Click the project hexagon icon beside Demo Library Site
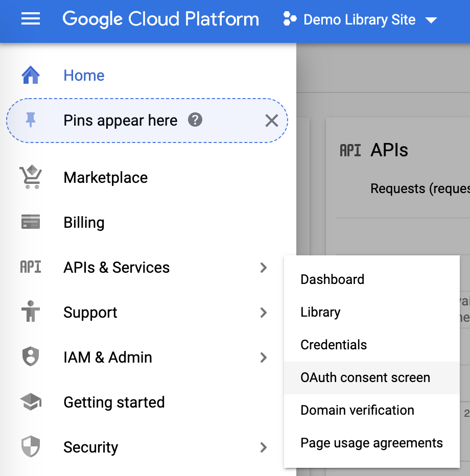 tap(290, 19)
